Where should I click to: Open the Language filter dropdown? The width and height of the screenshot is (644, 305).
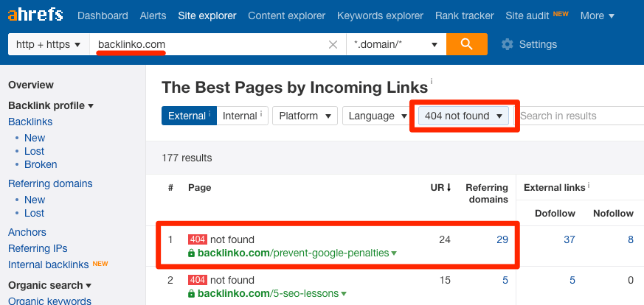(x=377, y=116)
